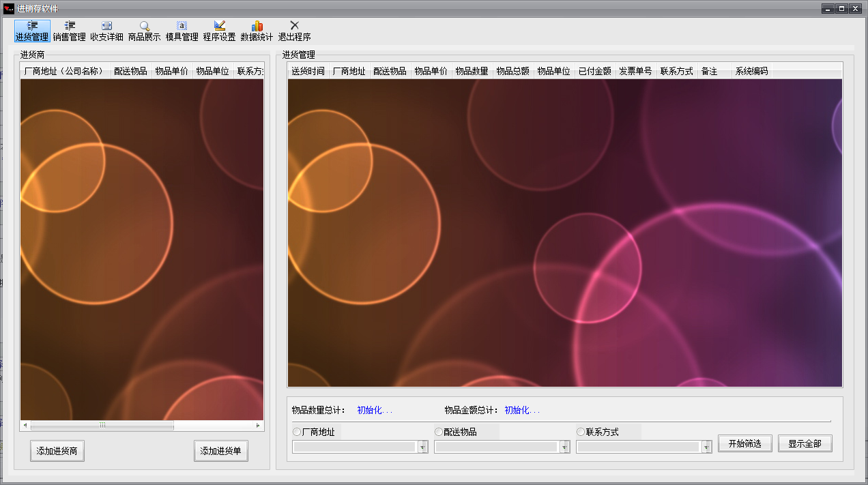Click 物品单位 column header in 进货商 list

(213, 71)
